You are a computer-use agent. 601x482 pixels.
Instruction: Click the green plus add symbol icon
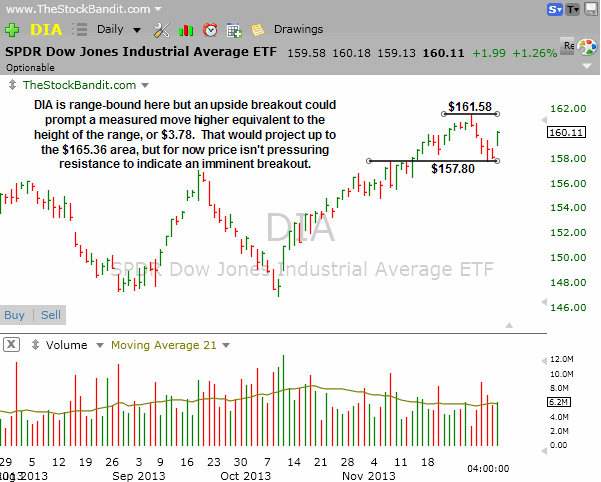(x=12, y=30)
